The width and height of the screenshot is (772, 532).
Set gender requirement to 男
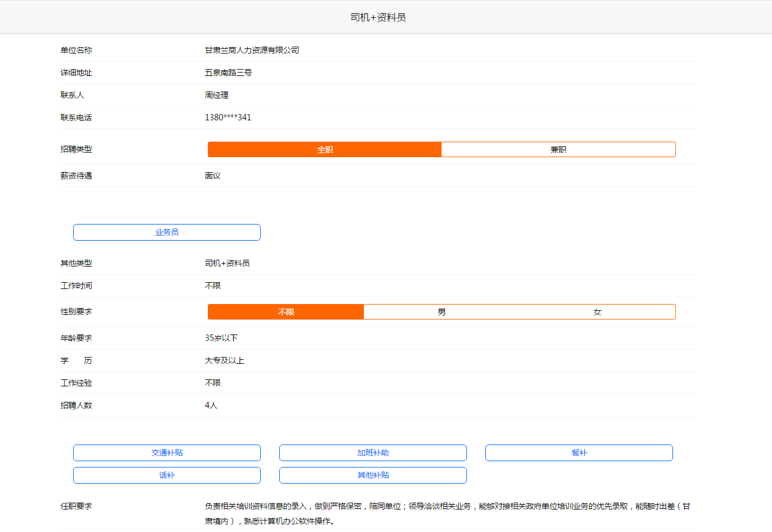(442, 312)
